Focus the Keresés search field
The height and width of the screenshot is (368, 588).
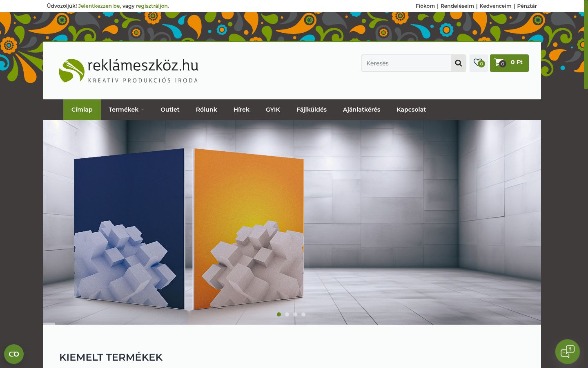pos(406,63)
